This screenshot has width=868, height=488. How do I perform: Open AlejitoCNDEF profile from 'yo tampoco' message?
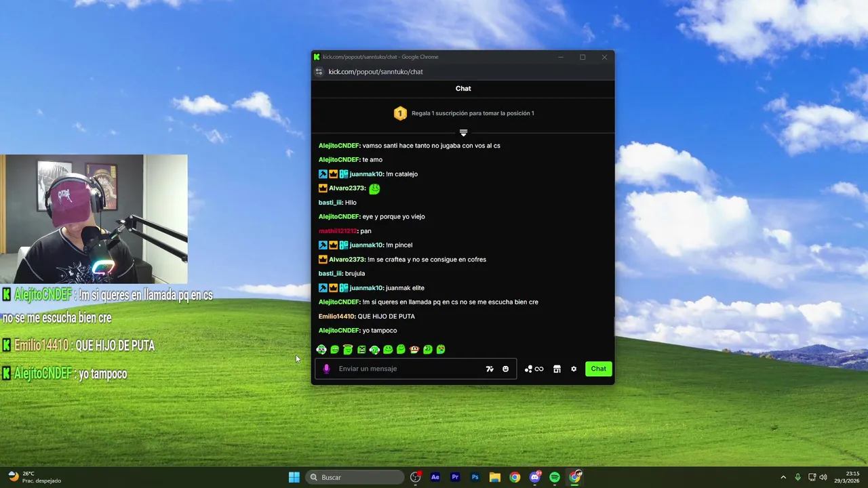339,331
